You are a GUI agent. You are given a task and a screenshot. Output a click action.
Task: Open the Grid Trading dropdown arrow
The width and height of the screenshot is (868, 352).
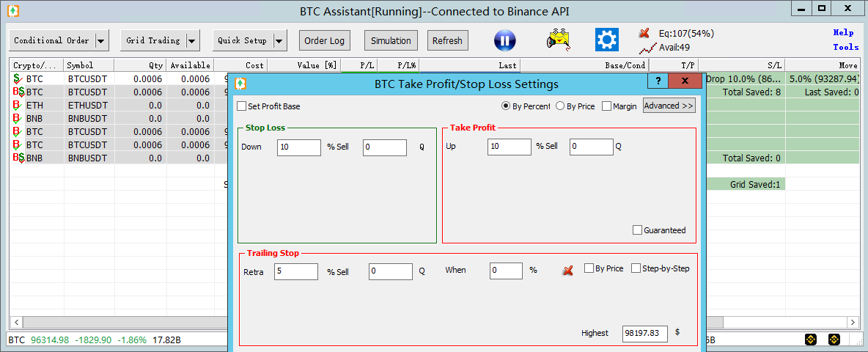coord(192,40)
